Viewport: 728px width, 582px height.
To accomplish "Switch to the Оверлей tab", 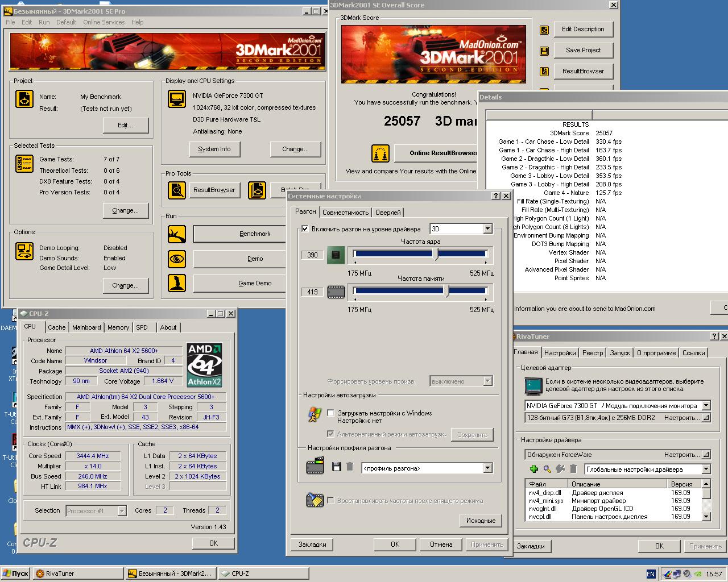I will (x=388, y=213).
